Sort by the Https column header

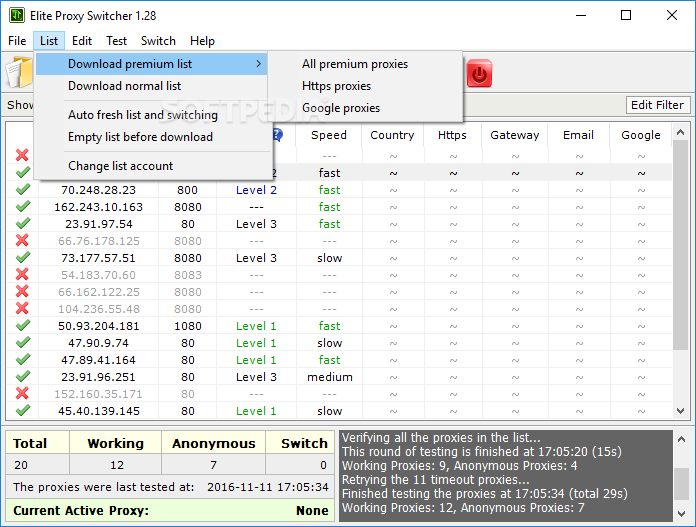452,135
